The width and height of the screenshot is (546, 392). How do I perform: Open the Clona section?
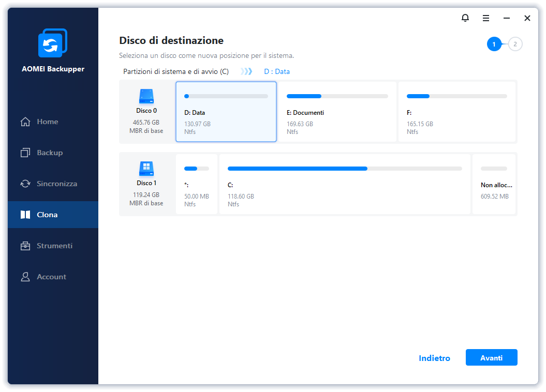click(x=53, y=215)
